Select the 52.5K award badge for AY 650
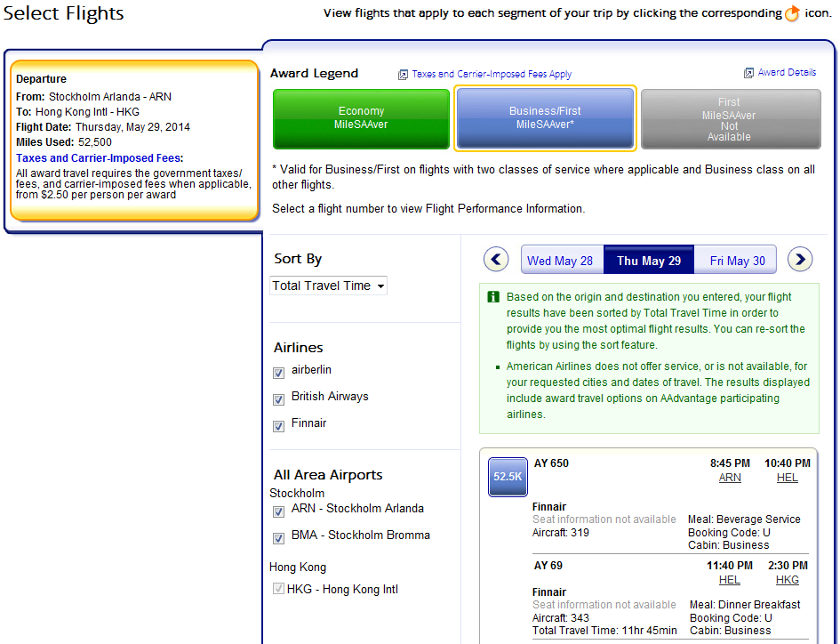Image resolution: width=840 pixels, height=644 pixels. [x=508, y=477]
